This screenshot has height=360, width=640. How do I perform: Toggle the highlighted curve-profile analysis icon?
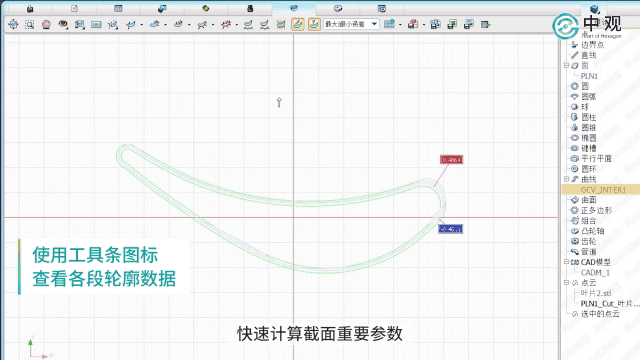point(298,24)
